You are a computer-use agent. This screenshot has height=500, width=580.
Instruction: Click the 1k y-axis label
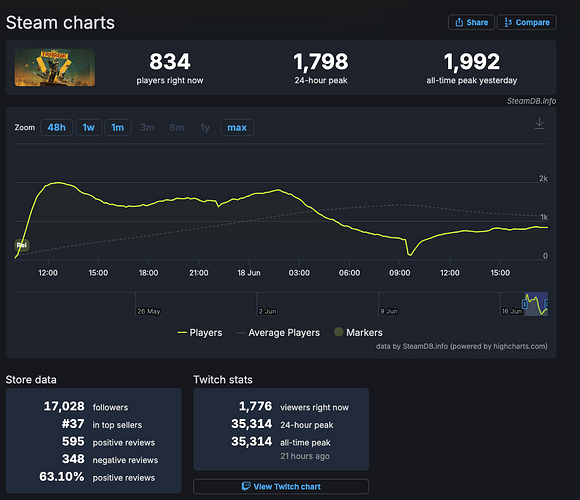pos(544,217)
